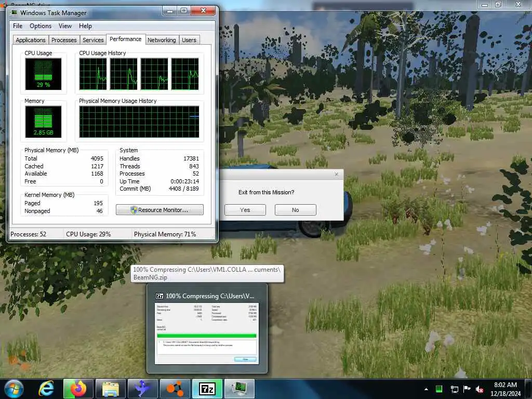
Task: Click the green compression progress bar in thumbnail
Action: 207,336
